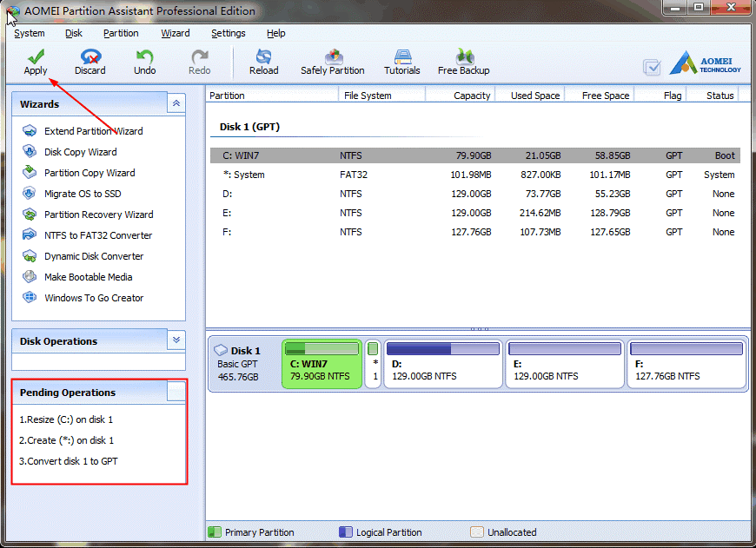
Task: Select the F: partition list row
Action: pos(475,232)
